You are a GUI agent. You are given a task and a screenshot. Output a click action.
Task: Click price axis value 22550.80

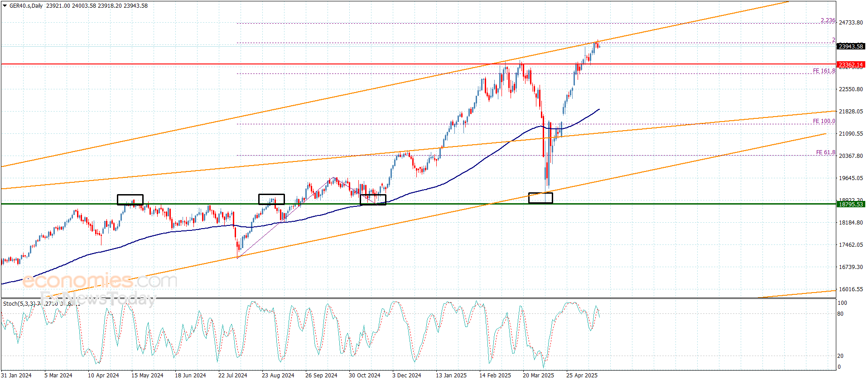[851, 89]
